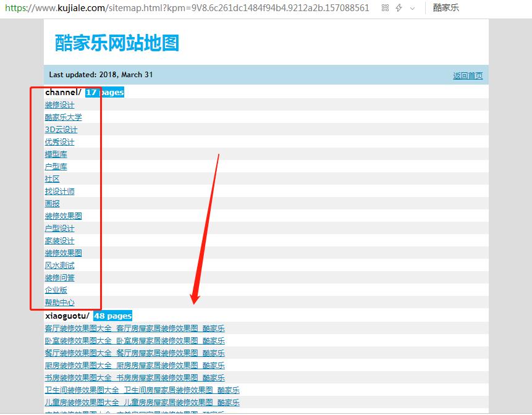Click the Last updated: 2018, March 31 text
This screenshot has width=532, height=415.
(x=101, y=75)
